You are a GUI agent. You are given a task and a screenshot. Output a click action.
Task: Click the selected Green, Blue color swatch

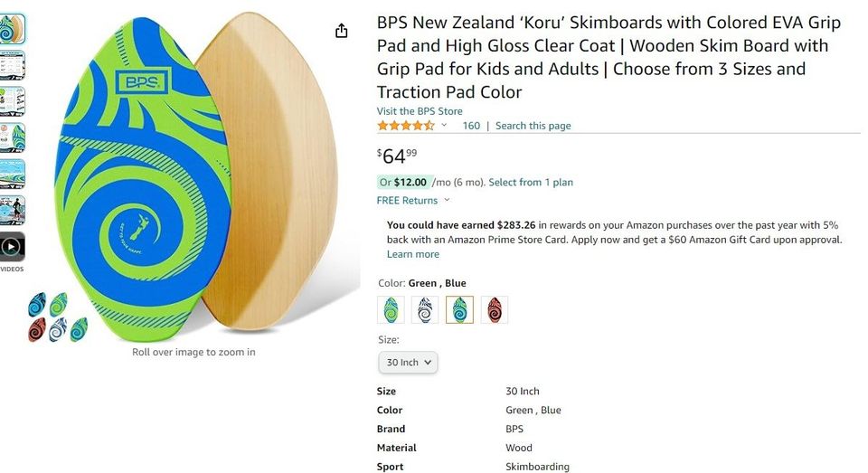coord(459,310)
